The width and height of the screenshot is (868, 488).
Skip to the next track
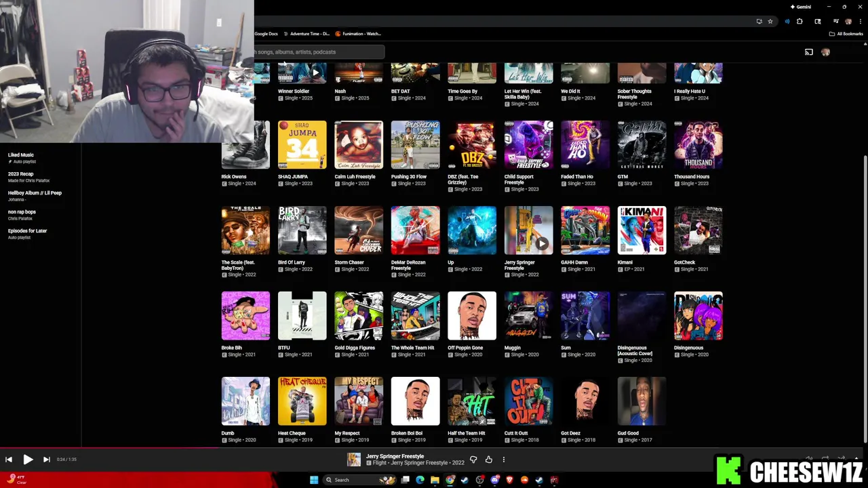(x=46, y=460)
